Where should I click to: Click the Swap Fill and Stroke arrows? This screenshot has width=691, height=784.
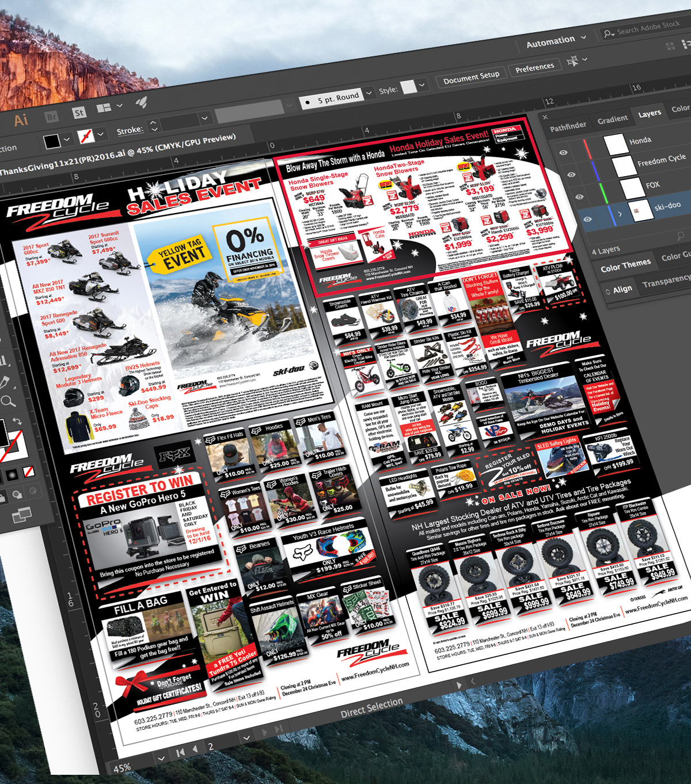pos(17,421)
